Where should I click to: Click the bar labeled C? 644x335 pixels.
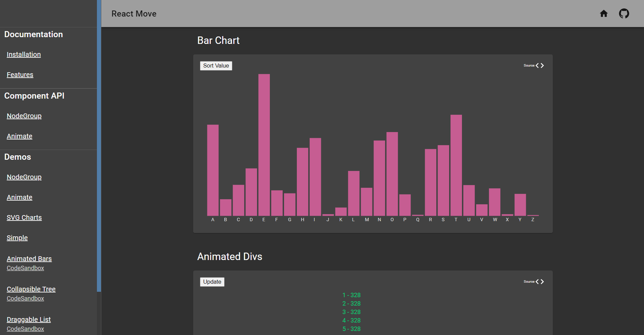(238, 200)
